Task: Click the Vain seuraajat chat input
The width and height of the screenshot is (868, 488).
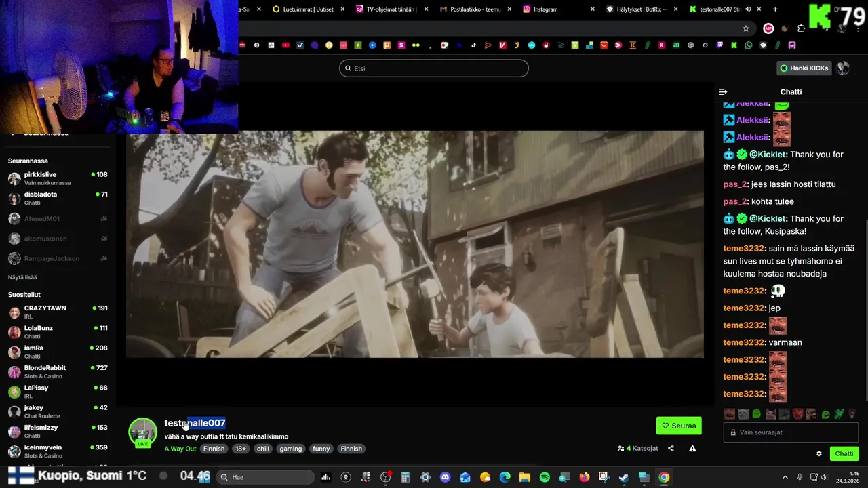Action: (x=791, y=432)
